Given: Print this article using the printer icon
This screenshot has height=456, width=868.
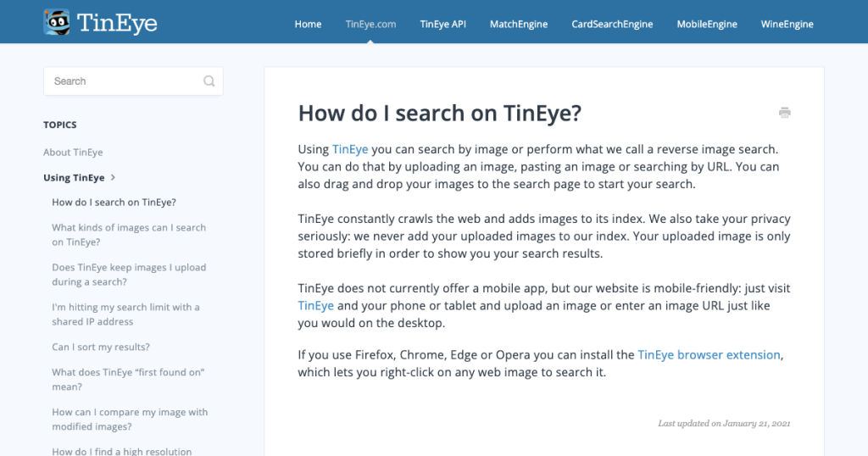Looking at the screenshot, I should click(x=784, y=113).
